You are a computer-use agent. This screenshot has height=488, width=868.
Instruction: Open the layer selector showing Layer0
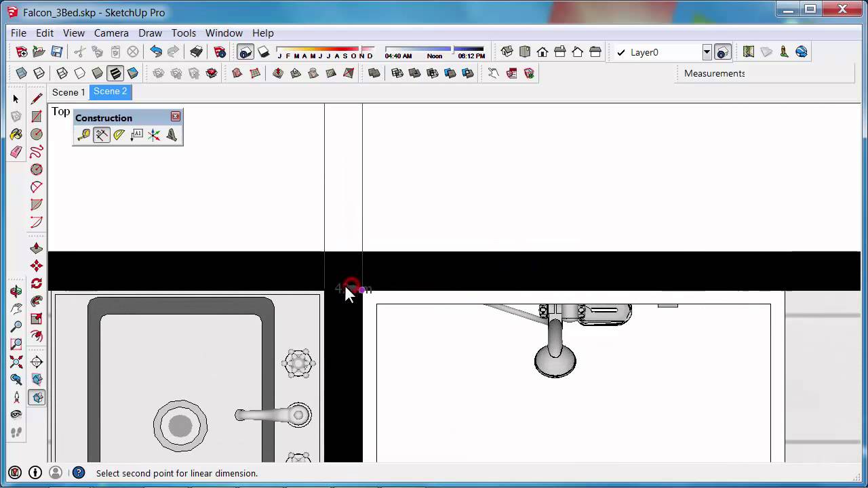click(x=663, y=52)
